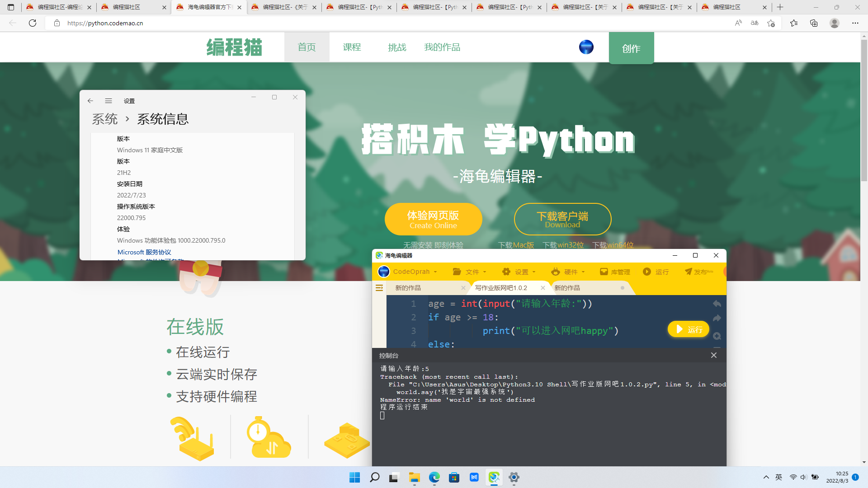Open the Microsoft 服务协议 link
The width and height of the screenshot is (868, 488).
click(144, 252)
